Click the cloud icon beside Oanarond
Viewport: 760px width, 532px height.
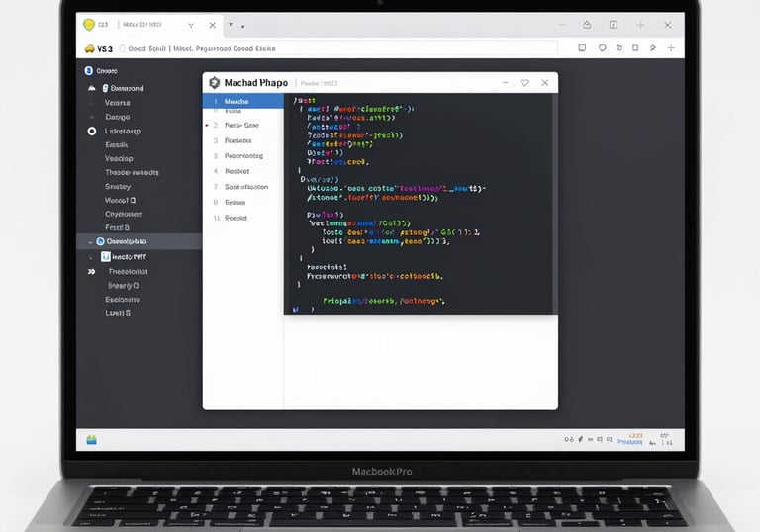click(x=92, y=88)
